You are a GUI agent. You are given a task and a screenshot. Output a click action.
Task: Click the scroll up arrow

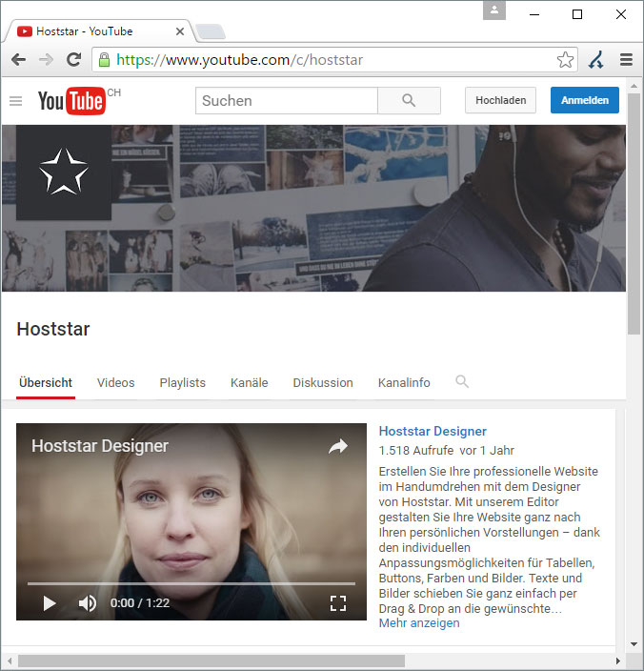coord(634,87)
